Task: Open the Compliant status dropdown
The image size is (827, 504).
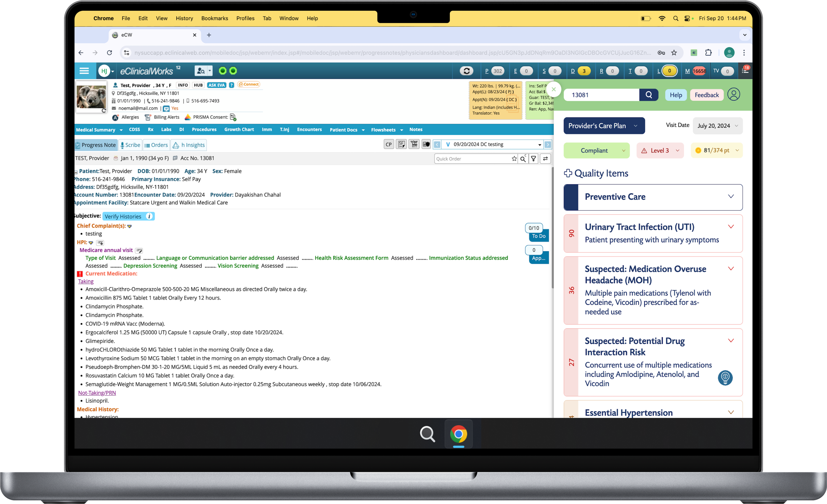Action: [596, 150]
